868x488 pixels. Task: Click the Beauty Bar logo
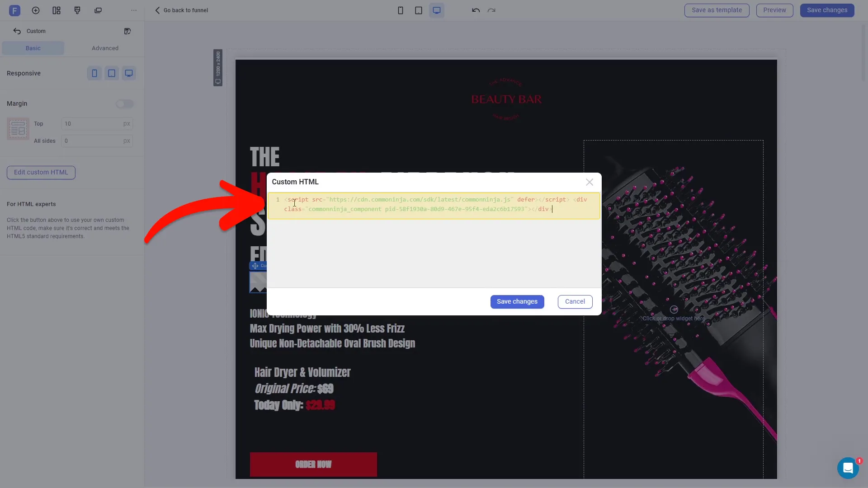(506, 99)
